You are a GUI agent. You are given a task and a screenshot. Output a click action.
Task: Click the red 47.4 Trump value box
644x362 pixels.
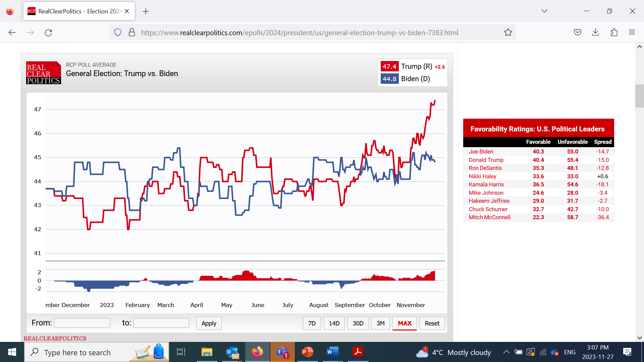click(x=389, y=66)
